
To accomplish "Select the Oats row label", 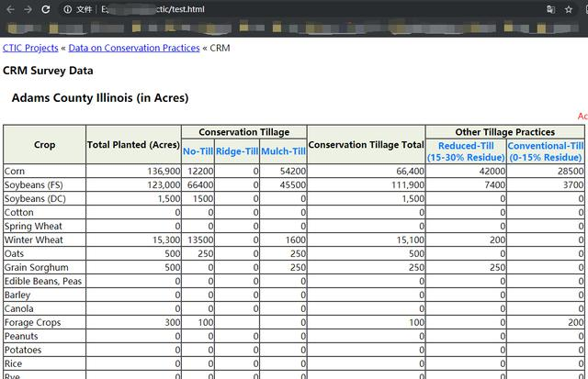I will (x=15, y=253).
